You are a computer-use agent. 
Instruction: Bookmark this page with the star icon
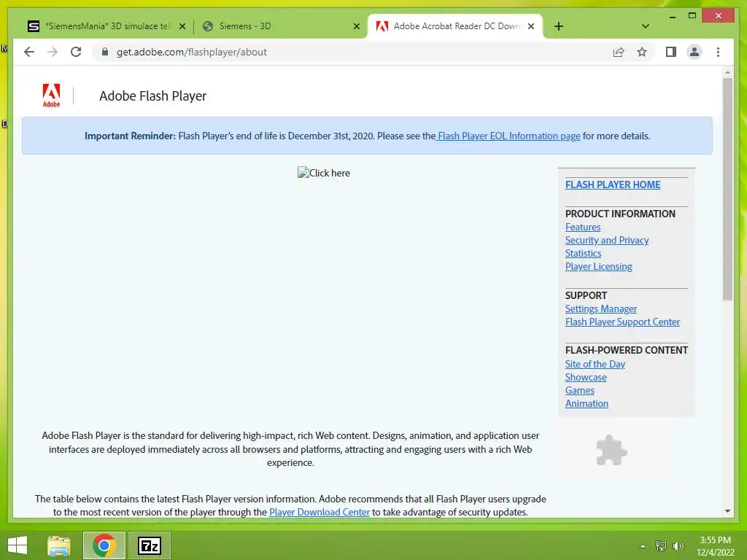tap(642, 52)
